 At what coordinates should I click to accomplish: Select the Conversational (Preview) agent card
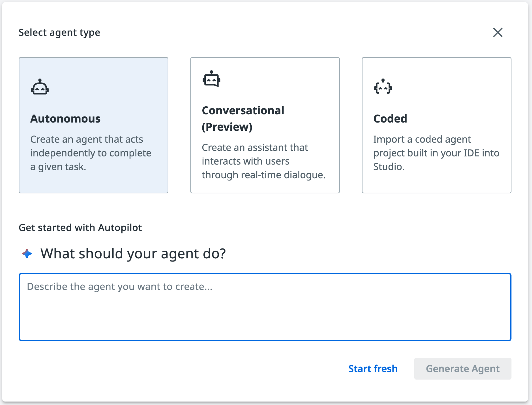(265, 125)
